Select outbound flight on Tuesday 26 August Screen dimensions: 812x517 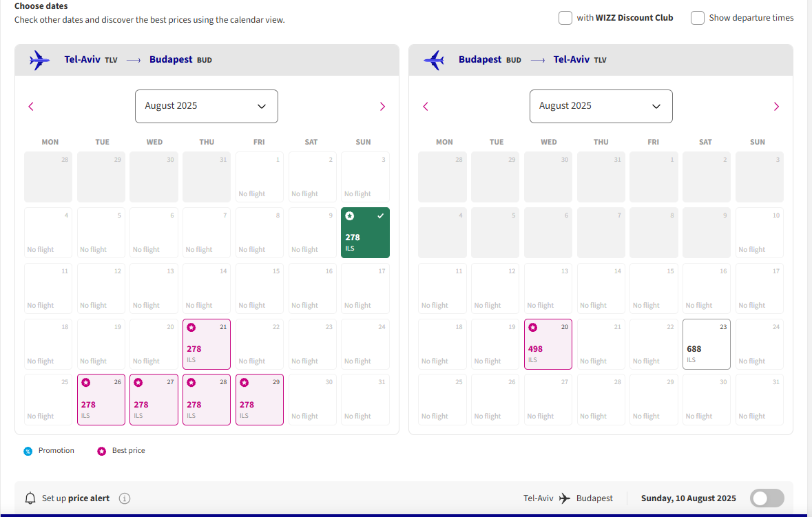pyautogui.click(x=101, y=399)
